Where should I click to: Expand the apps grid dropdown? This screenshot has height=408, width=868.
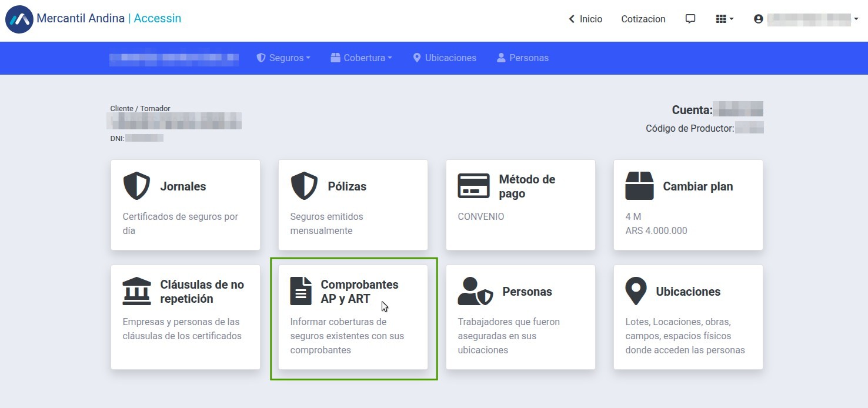pyautogui.click(x=725, y=19)
